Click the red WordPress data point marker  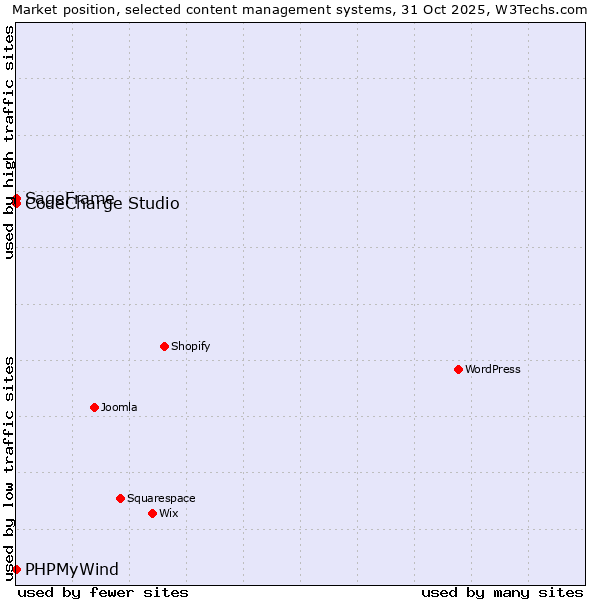458,369
